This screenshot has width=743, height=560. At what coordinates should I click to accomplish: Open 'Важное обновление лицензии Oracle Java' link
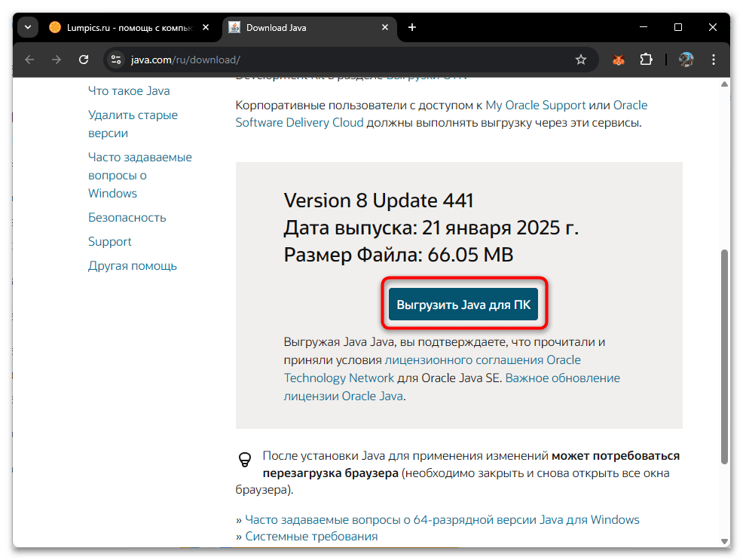(x=562, y=378)
